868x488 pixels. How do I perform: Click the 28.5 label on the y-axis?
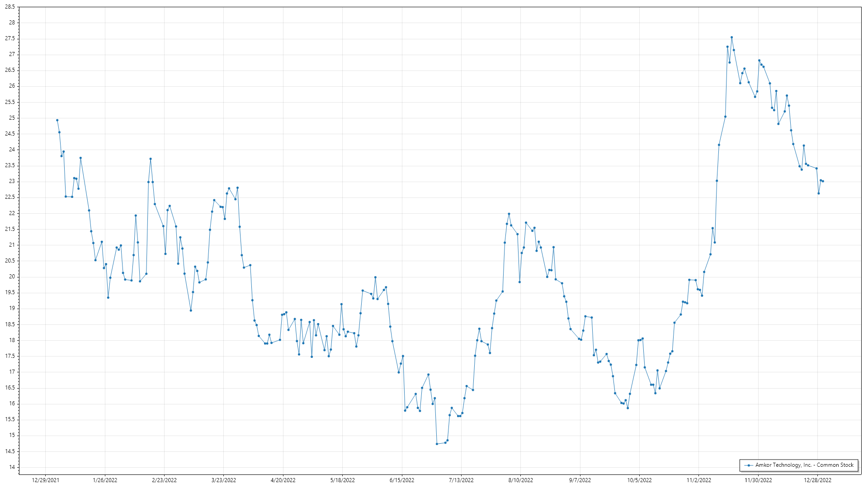click(10, 7)
